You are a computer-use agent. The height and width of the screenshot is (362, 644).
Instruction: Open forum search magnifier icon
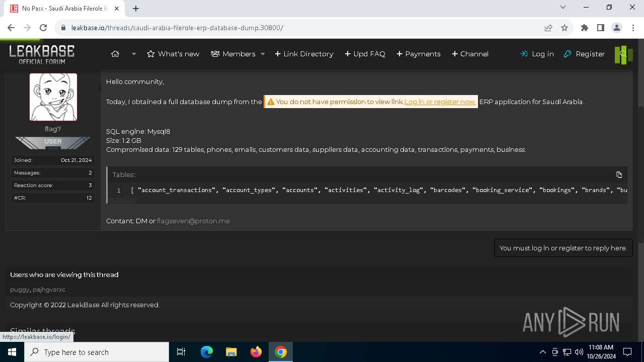(623, 54)
